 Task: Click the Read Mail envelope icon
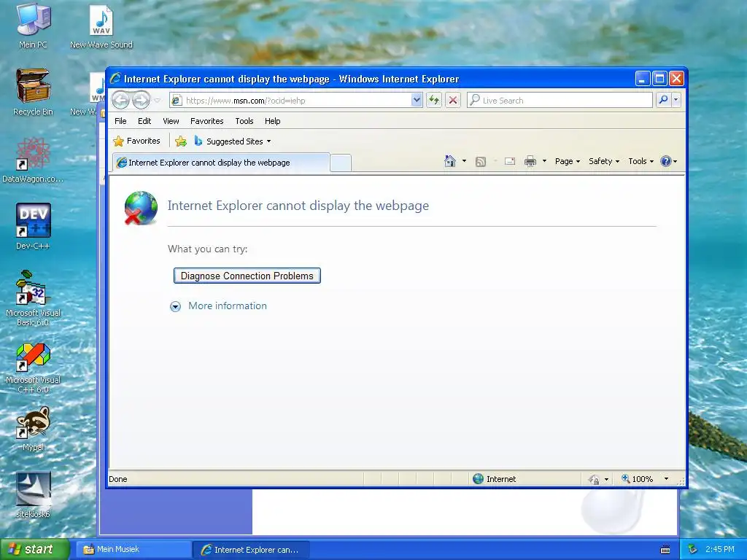[x=510, y=161]
